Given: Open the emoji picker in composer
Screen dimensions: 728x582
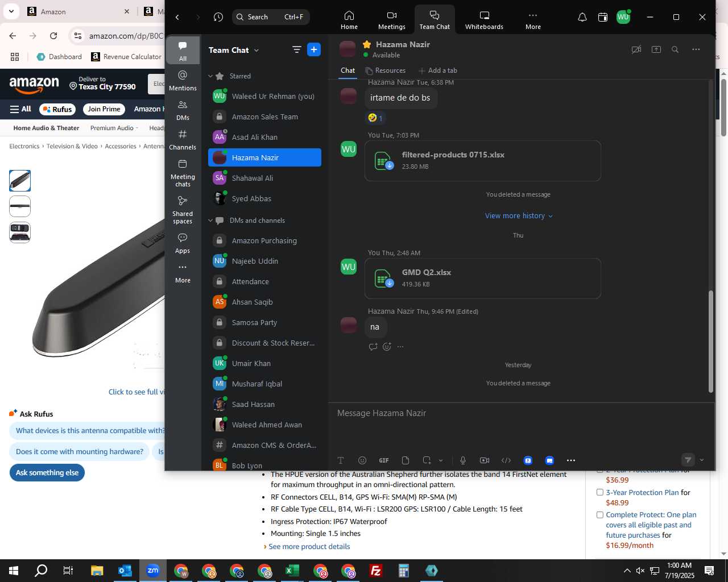Looking at the screenshot, I should coord(362,460).
